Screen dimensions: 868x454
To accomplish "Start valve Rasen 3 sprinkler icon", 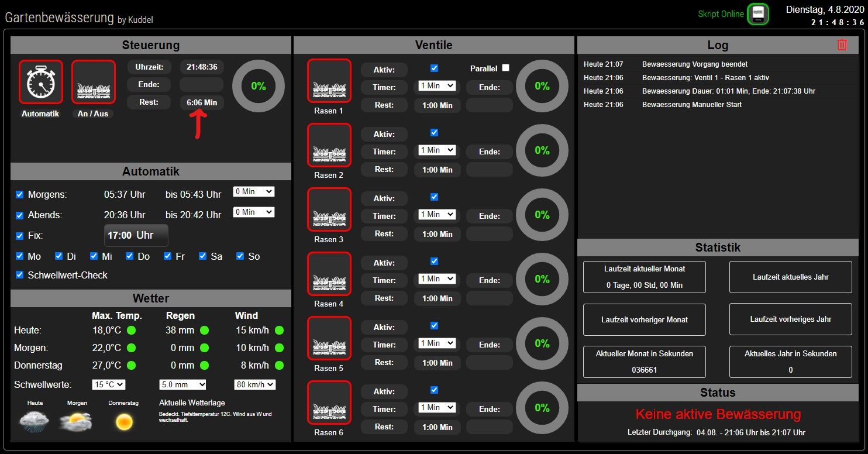I will click(x=329, y=209).
